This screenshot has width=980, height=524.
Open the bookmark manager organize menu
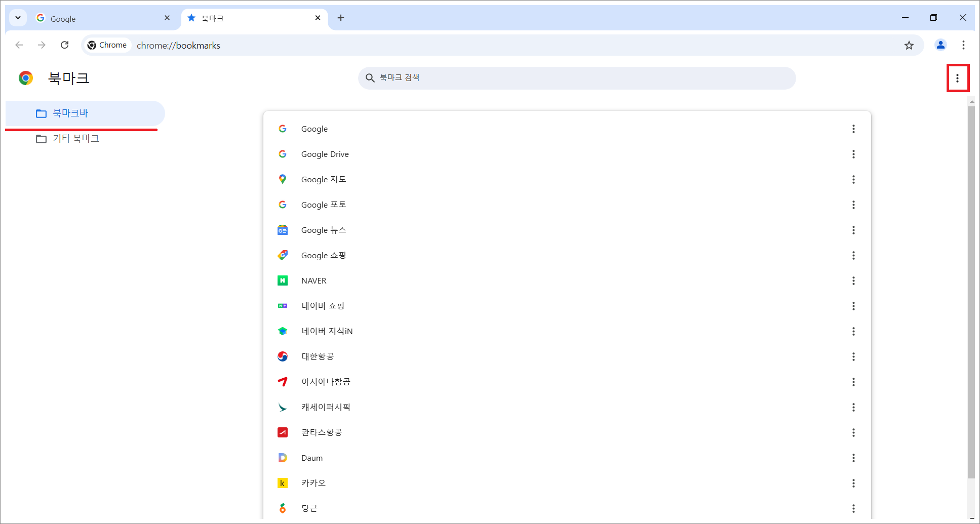957,78
